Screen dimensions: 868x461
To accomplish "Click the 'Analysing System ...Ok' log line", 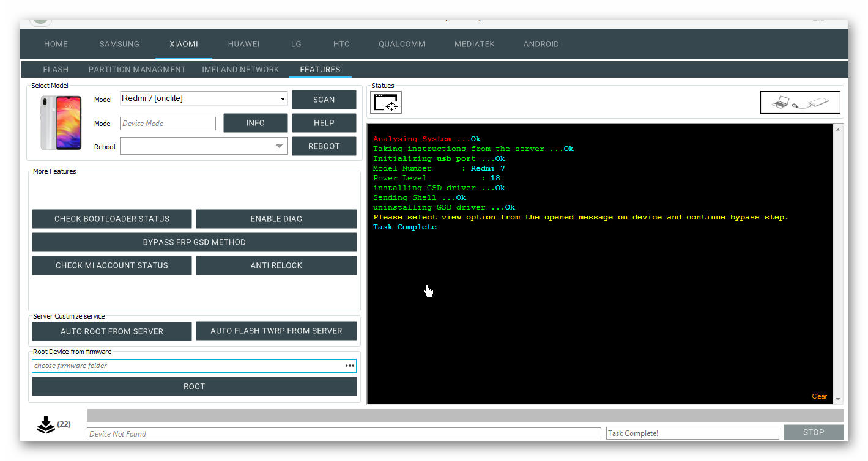I will click(427, 139).
